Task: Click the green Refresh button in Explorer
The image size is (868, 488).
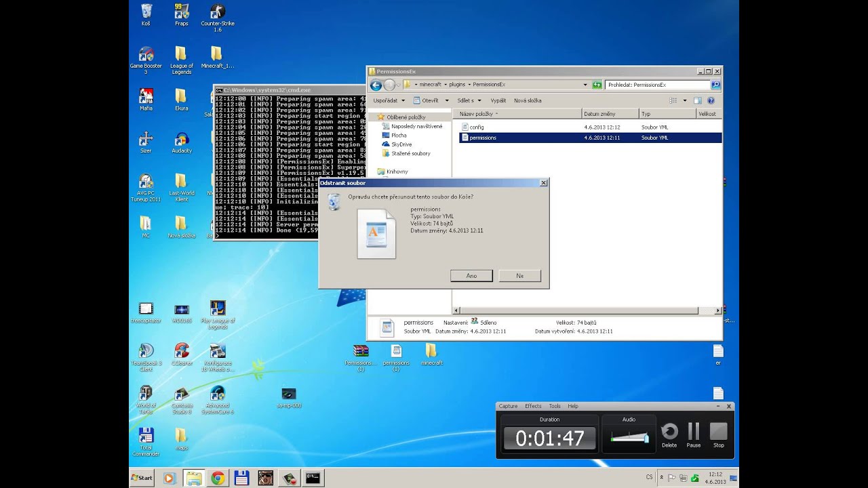Action: (597, 85)
